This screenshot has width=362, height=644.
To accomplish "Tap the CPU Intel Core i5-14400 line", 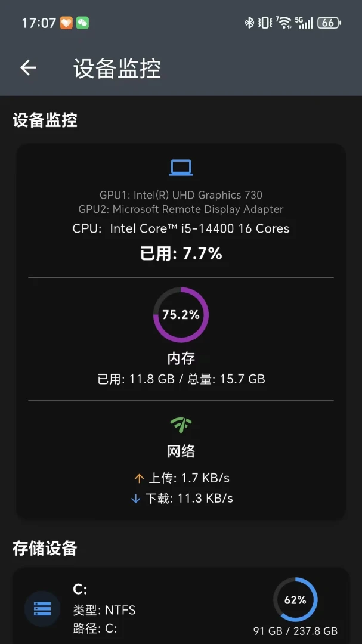I will click(x=181, y=228).
